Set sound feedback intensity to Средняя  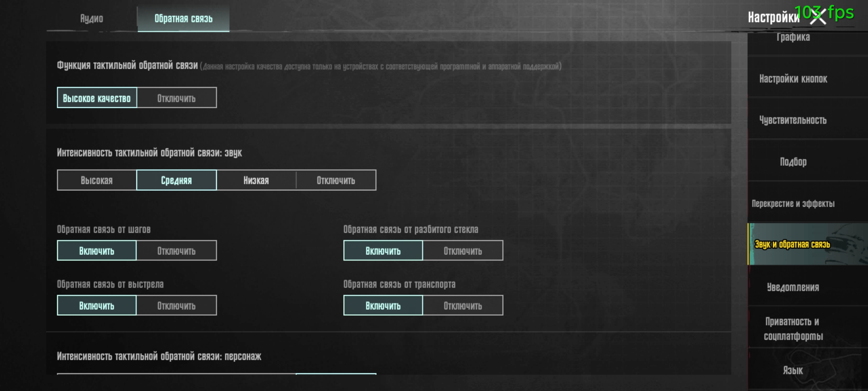[176, 180]
